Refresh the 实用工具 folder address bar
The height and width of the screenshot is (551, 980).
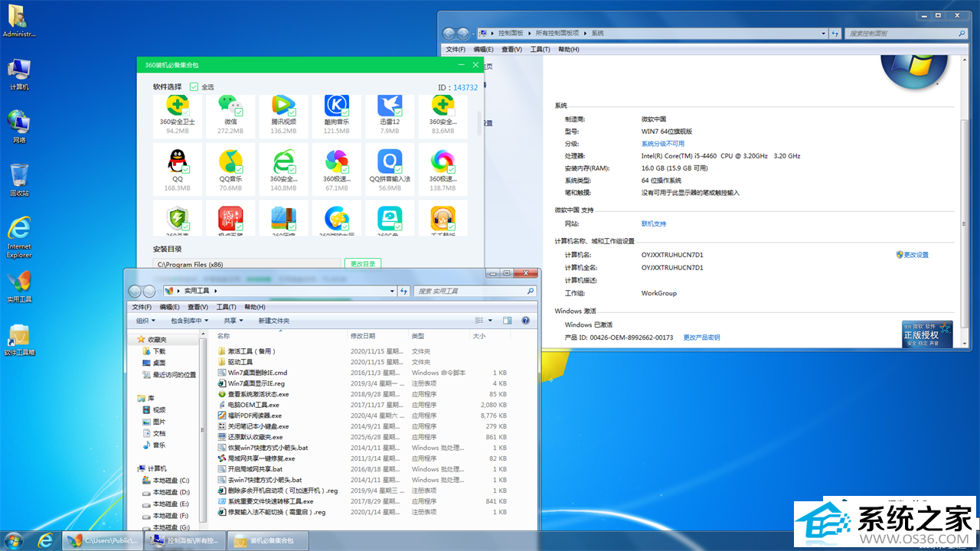click(x=403, y=291)
